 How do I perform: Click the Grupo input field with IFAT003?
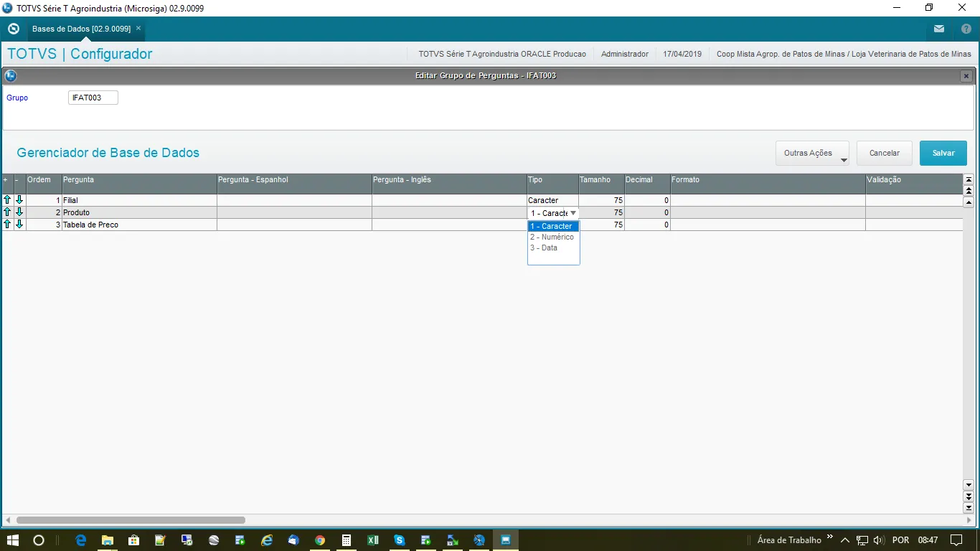pos(93,98)
